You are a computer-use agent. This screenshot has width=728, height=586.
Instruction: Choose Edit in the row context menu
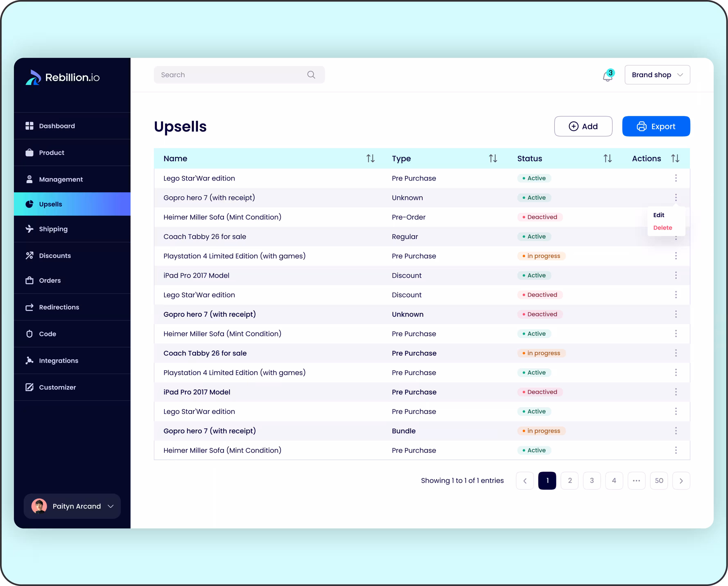[x=658, y=215]
